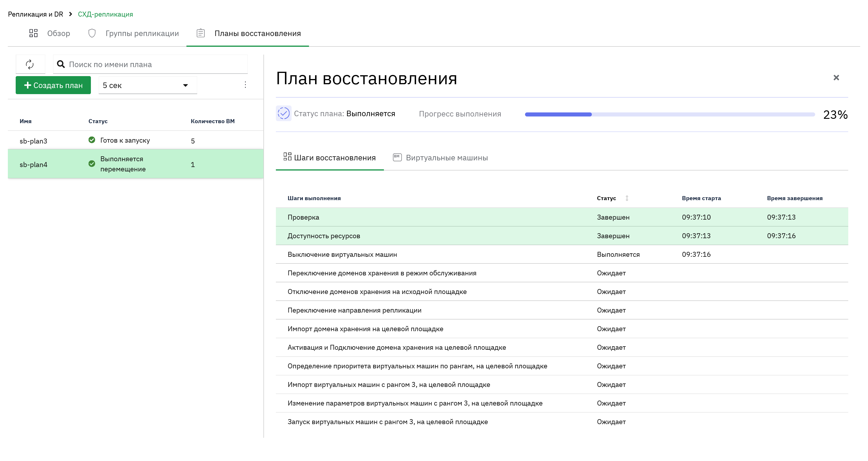Click the Время завершения column header

pyautogui.click(x=795, y=198)
